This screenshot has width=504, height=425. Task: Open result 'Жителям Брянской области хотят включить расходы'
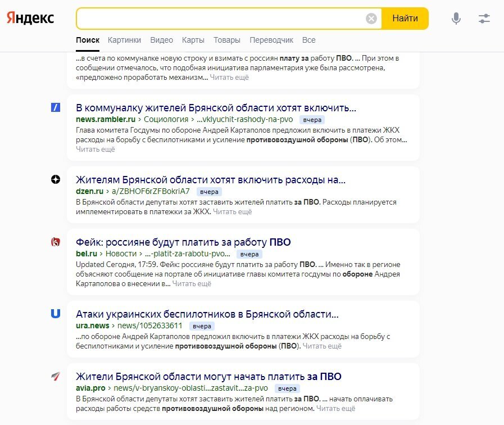click(x=211, y=180)
